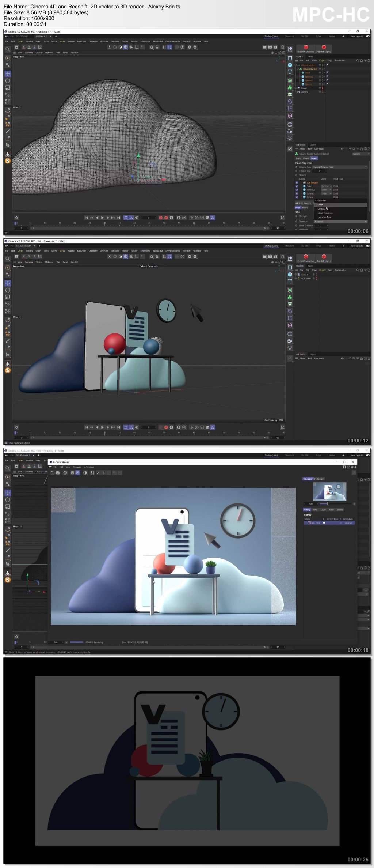Choose 'Laplacian Flow' from the filter type list
Image resolution: width=374 pixels, height=868 pixels.
click(324, 217)
